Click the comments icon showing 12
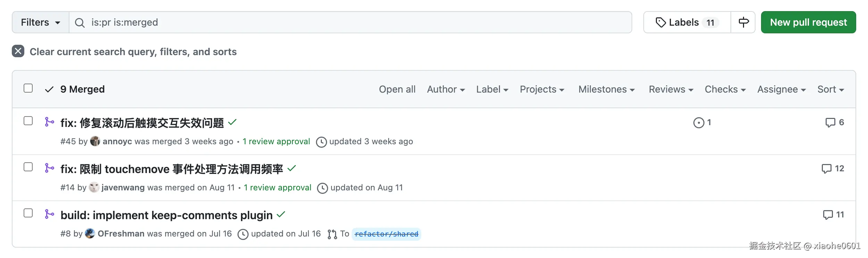This screenshot has width=868, height=258. point(826,169)
